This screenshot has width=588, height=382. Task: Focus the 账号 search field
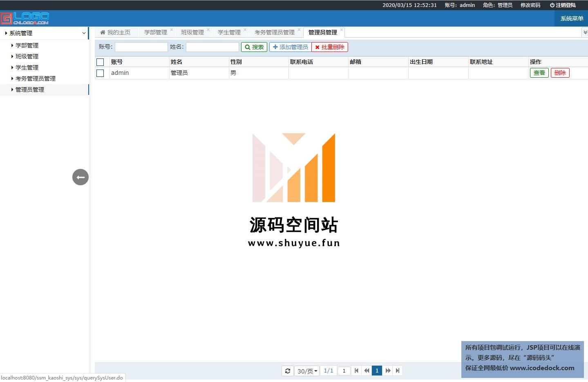(141, 47)
